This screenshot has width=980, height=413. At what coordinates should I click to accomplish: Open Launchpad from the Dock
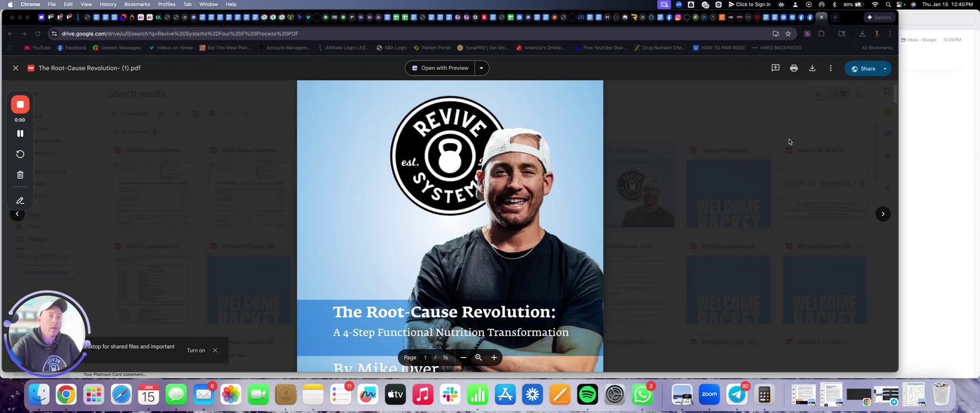(93, 395)
